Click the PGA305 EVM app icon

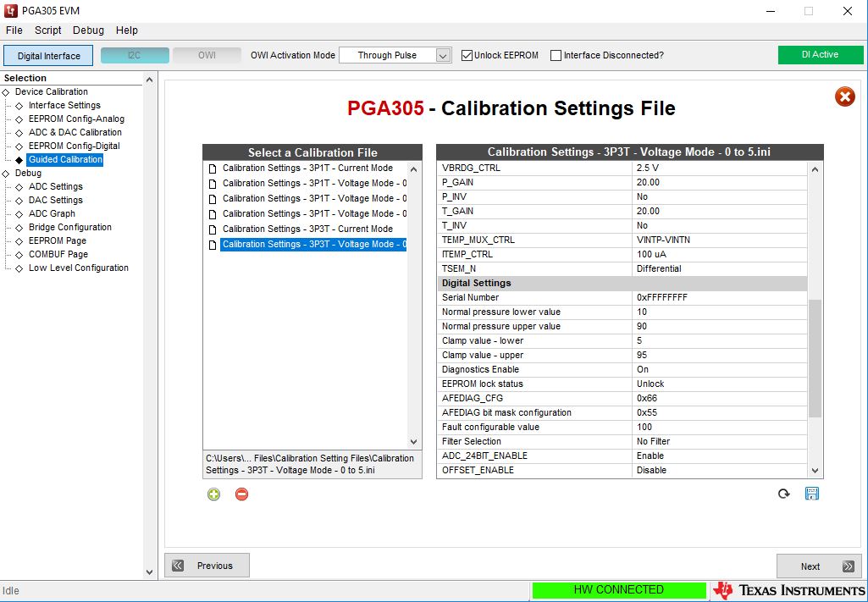click(x=11, y=11)
